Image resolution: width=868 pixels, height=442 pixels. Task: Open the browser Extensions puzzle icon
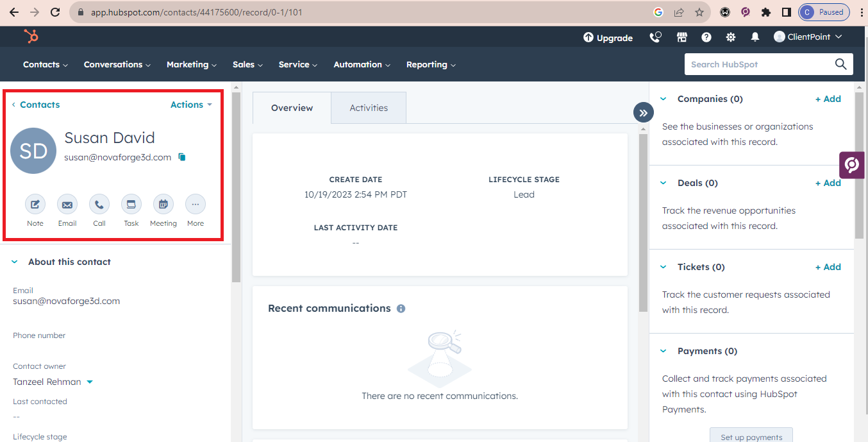coord(765,12)
